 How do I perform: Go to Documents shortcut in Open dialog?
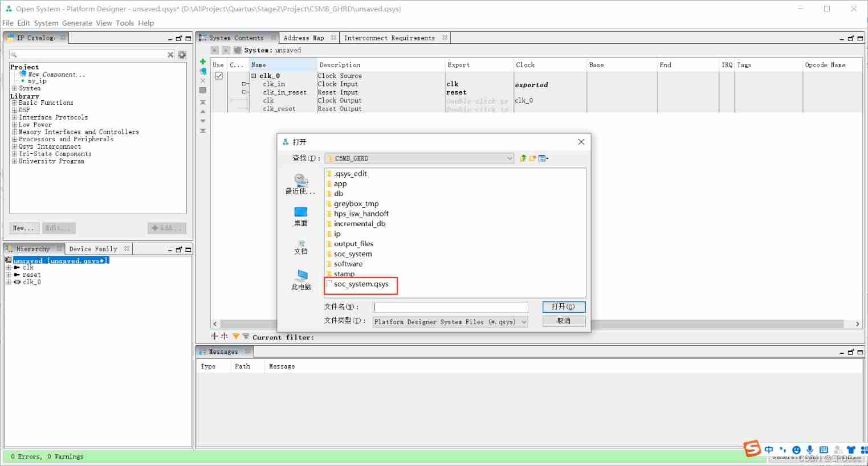click(300, 247)
